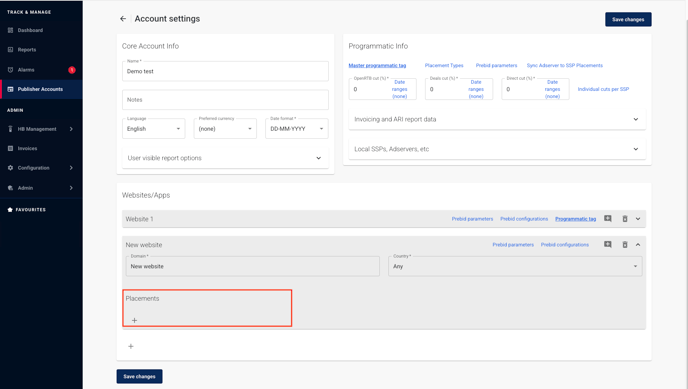
Task: Open Sync Adserver to SSP Placements
Action: pyautogui.click(x=565, y=65)
